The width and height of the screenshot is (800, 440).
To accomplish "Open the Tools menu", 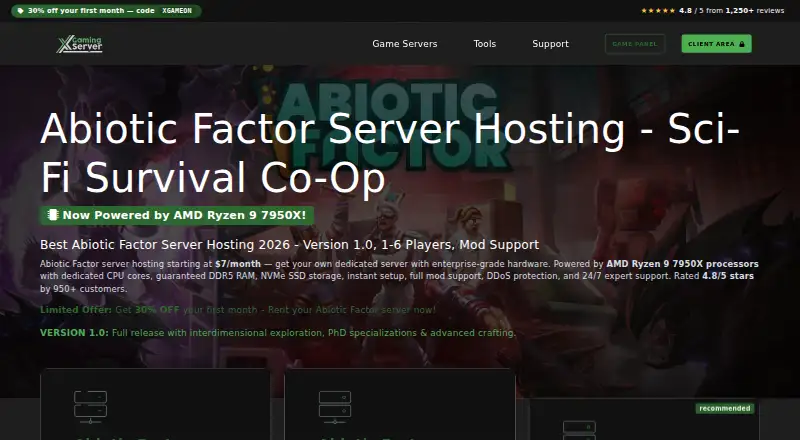I will 484,44.
